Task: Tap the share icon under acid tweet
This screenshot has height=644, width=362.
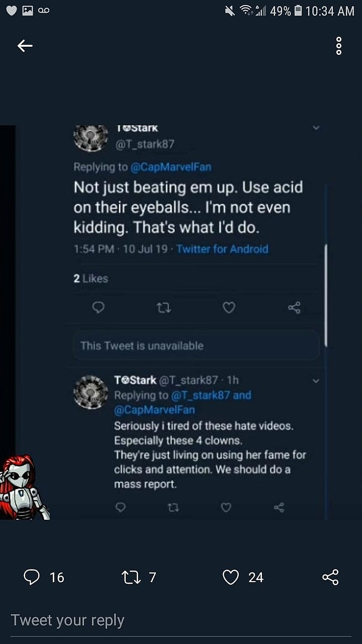Action: pos(294,307)
